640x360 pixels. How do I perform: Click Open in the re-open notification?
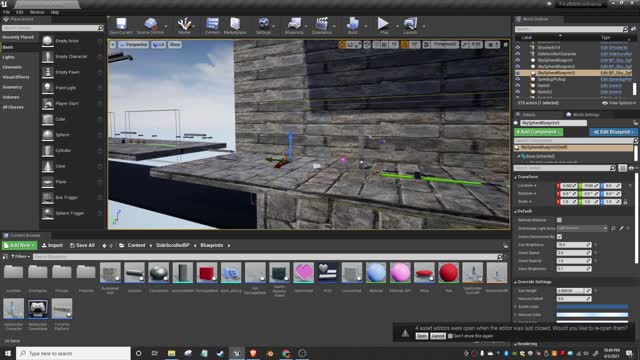[x=422, y=336]
